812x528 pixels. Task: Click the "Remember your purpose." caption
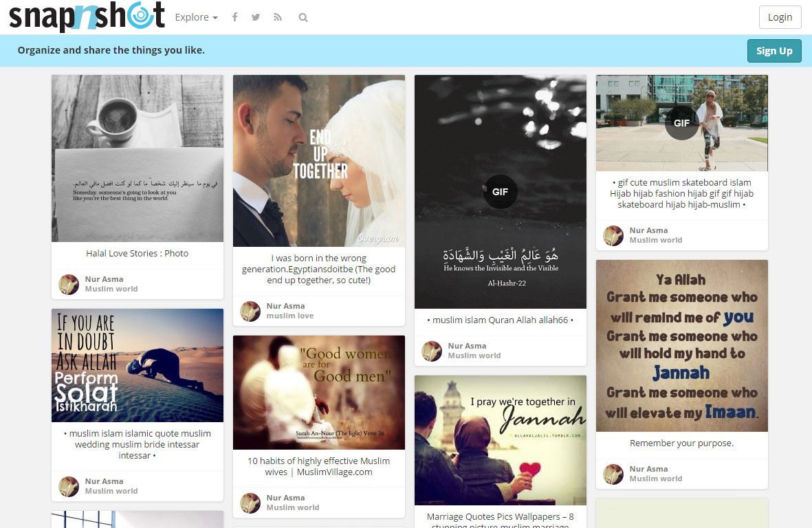681,443
